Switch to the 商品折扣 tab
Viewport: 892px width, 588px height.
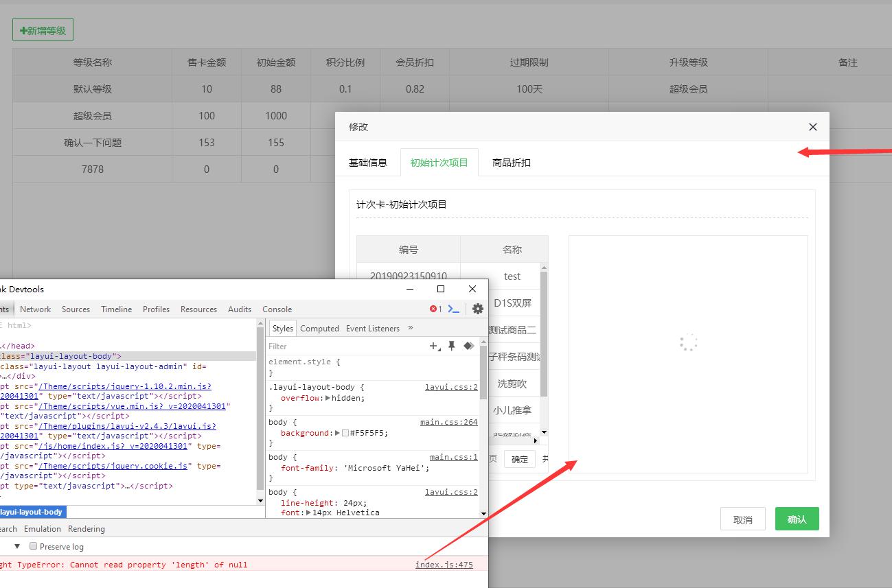(x=511, y=163)
